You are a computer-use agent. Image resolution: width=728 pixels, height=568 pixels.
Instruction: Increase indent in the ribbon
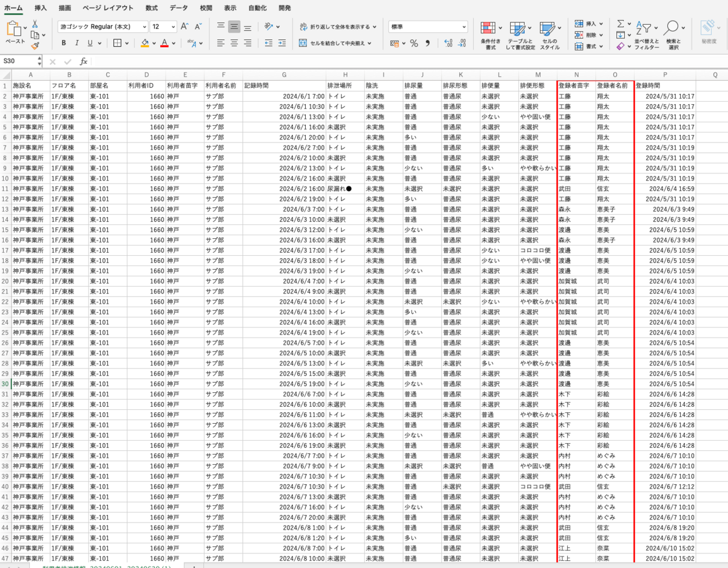point(281,43)
